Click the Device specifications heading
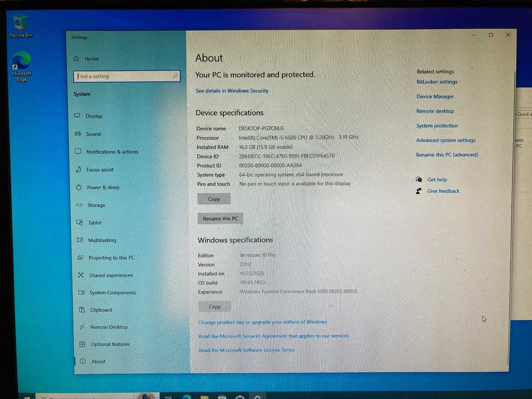This screenshot has width=532, height=399. [229, 113]
